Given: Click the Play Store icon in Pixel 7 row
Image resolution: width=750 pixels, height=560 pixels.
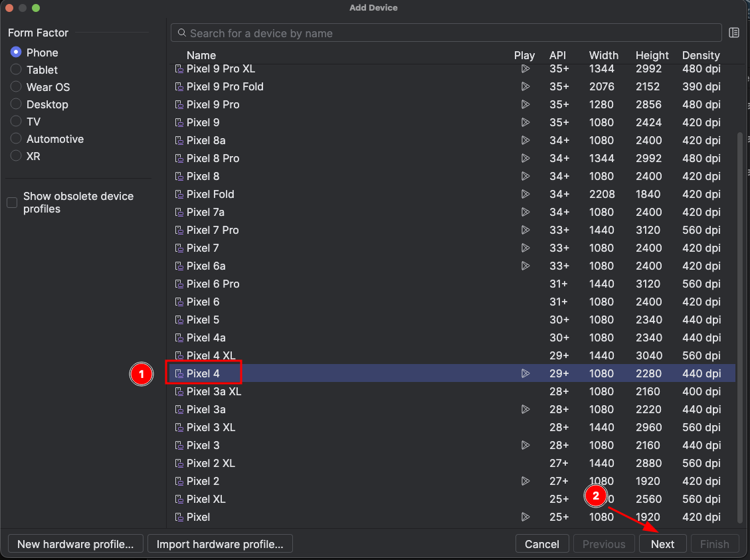Looking at the screenshot, I should click(x=525, y=248).
